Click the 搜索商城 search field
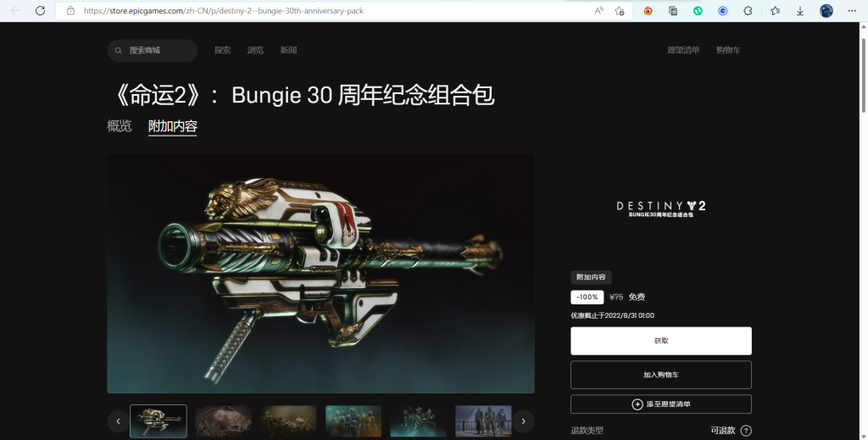This screenshot has width=868, height=440. pos(153,50)
